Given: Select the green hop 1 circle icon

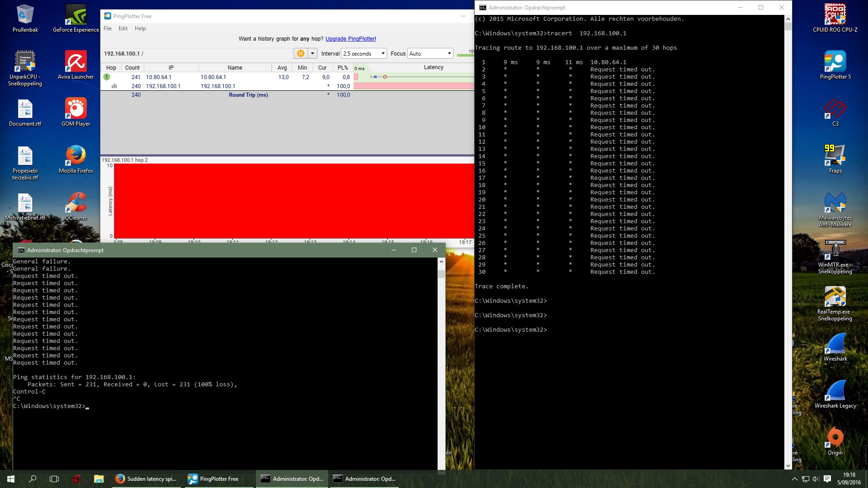Looking at the screenshot, I should (107, 77).
